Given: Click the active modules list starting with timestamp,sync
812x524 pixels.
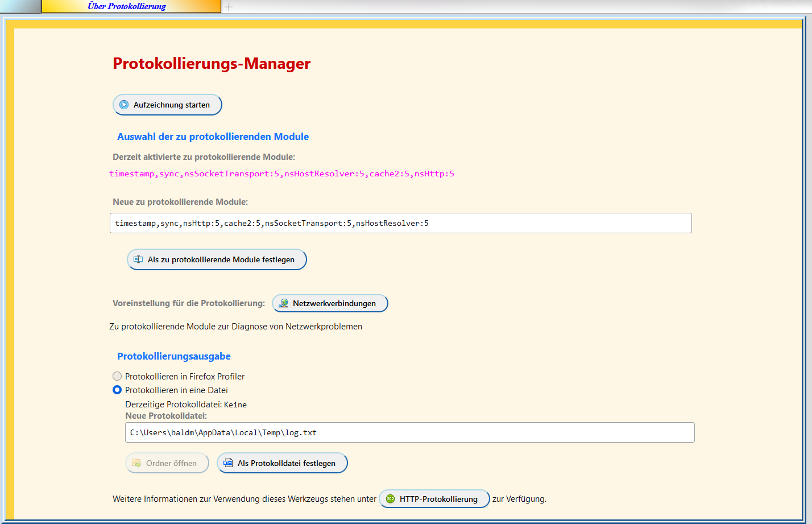Looking at the screenshot, I should 282,174.
